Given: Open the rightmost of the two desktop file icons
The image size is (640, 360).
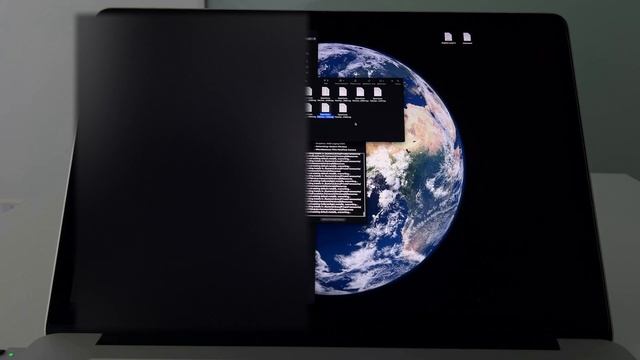Looking at the screenshot, I should click(x=467, y=38).
